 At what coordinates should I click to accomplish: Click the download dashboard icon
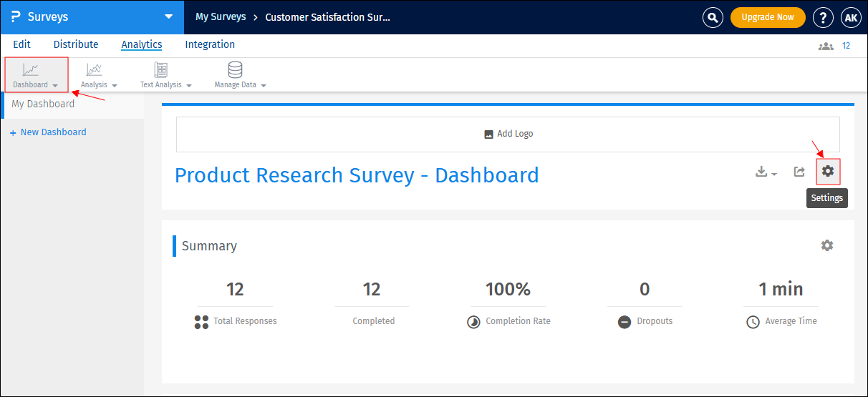coord(761,172)
